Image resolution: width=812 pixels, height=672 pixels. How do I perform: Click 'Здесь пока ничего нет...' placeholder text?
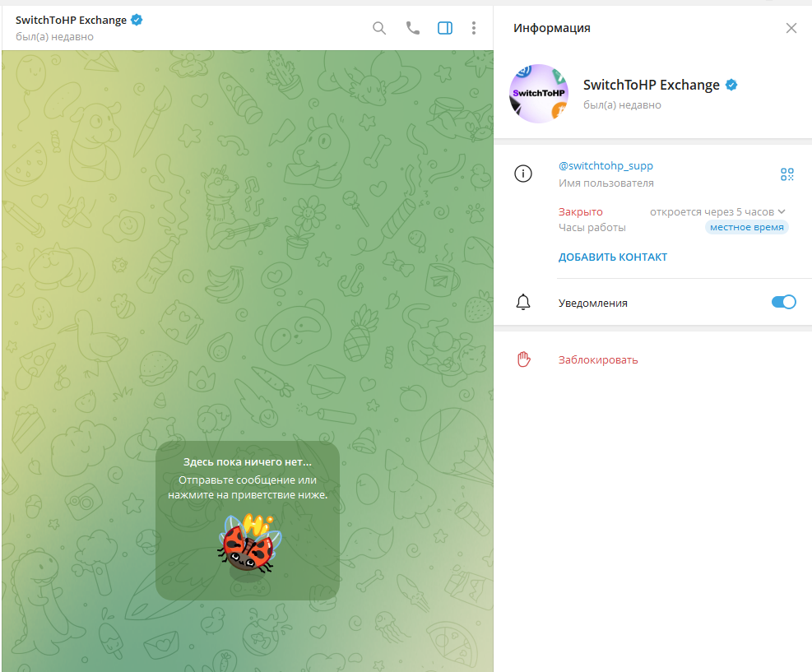pos(248,461)
